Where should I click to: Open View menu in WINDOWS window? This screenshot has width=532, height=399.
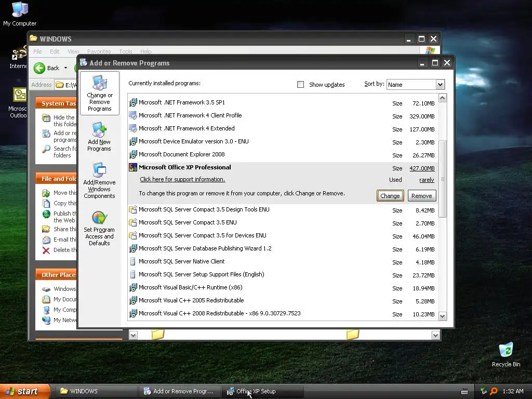[73, 51]
